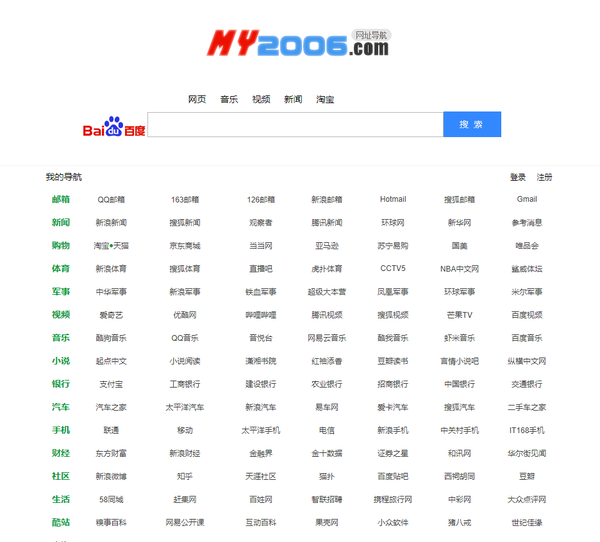Image resolution: width=600 pixels, height=542 pixels.
Task: Open 京东商城 in the shopping row
Action: [x=184, y=246]
